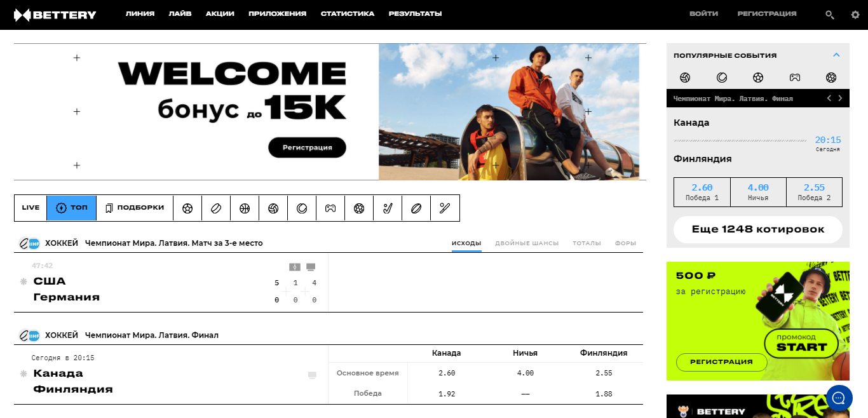Image resolution: width=868 pixels, height=418 pixels.
Task: Select the volleyball icon in filter bar
Action: click(x=273, y=208)
